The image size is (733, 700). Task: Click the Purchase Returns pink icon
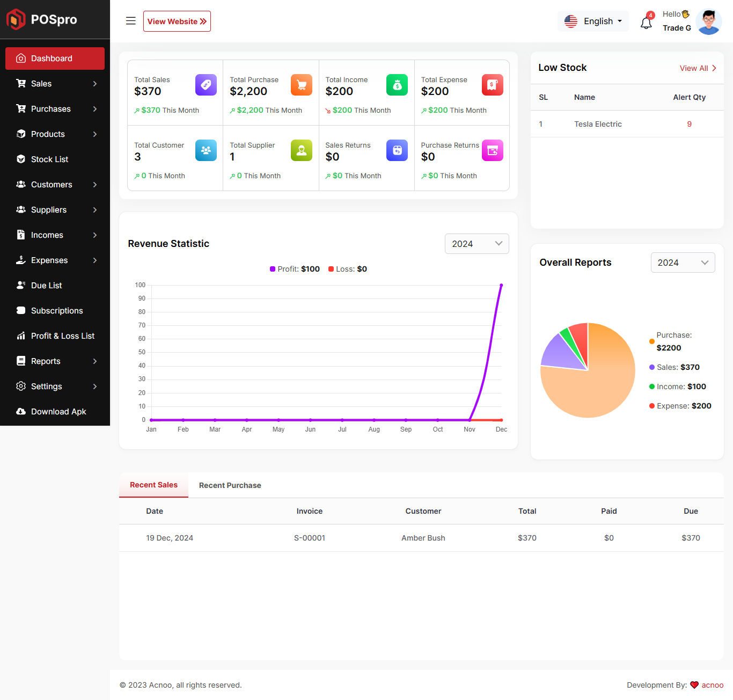click(x=492, y=150)
